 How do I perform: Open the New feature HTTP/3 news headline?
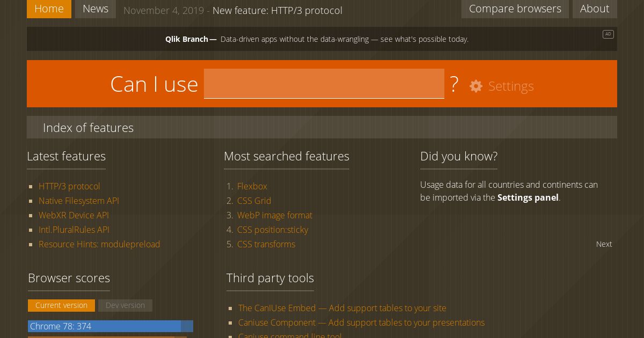click(277, 11)
